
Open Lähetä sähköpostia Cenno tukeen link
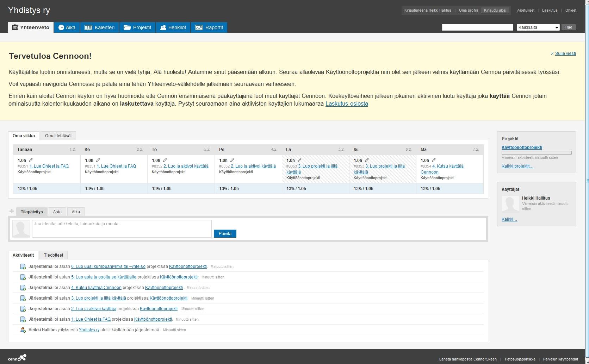coord(468,359)
